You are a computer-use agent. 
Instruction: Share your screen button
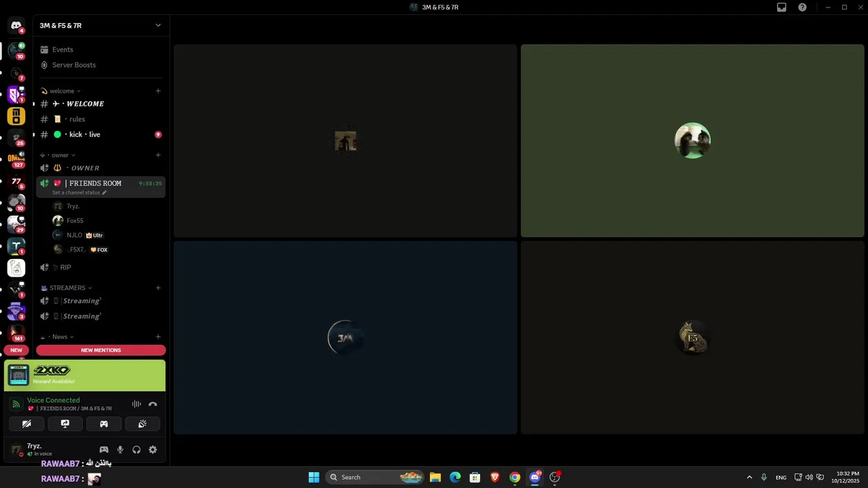65,424
